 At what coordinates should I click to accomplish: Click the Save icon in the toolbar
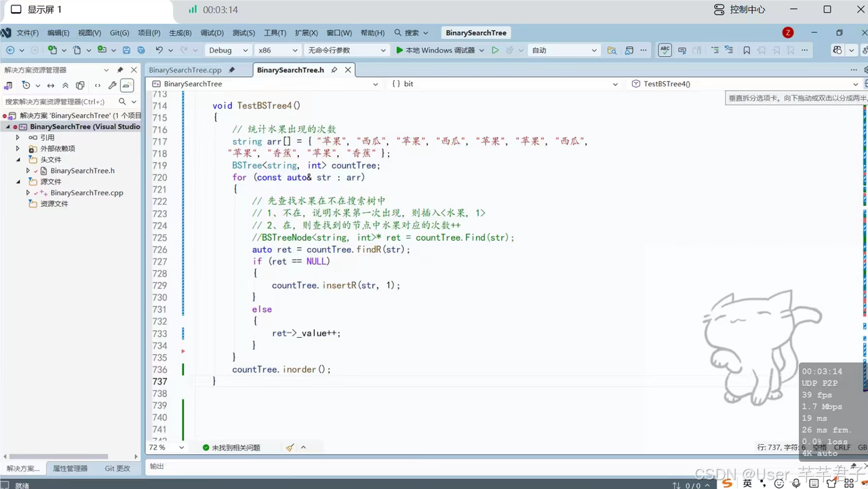[x=126, y=50]
